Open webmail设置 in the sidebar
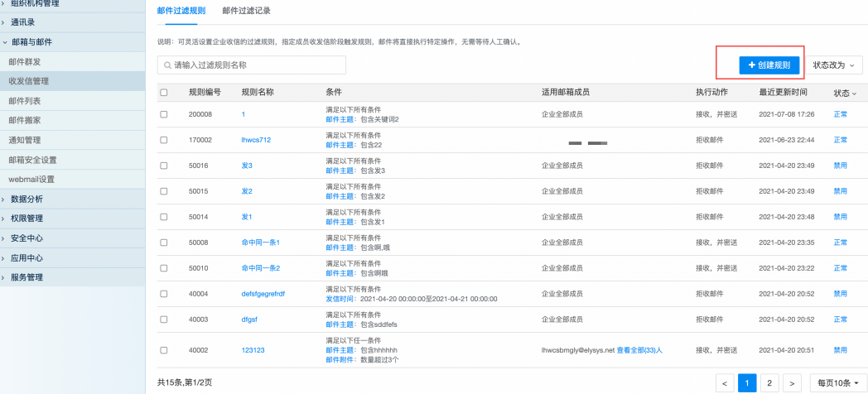Viewport: 868px width, 394px height. click(73, 180)
